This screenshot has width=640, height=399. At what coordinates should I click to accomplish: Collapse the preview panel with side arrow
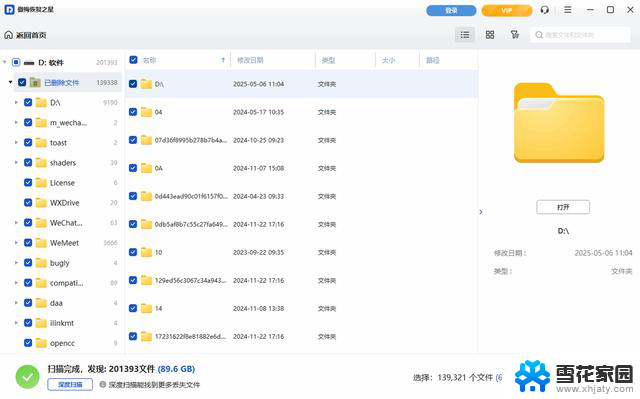[x=481, y=212]
